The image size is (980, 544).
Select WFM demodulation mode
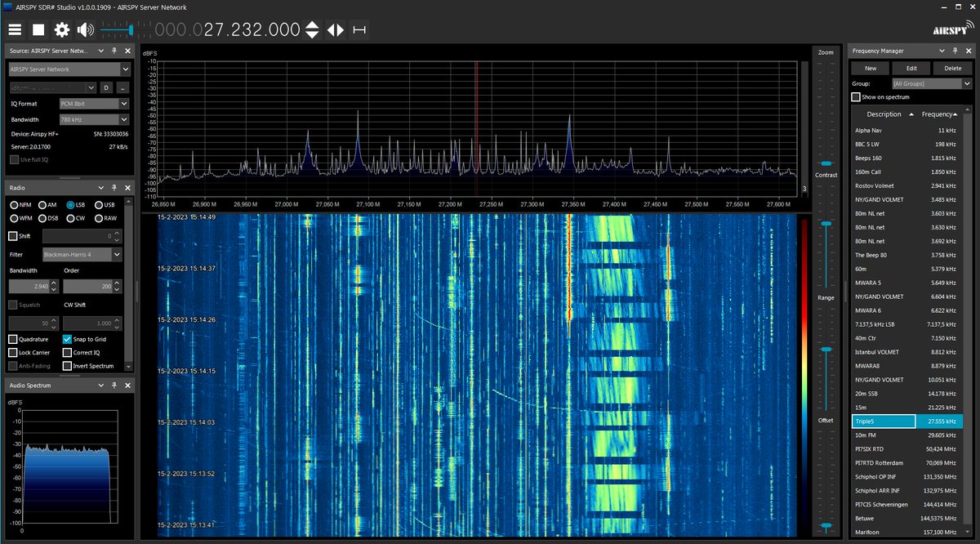tap(14, 218)
